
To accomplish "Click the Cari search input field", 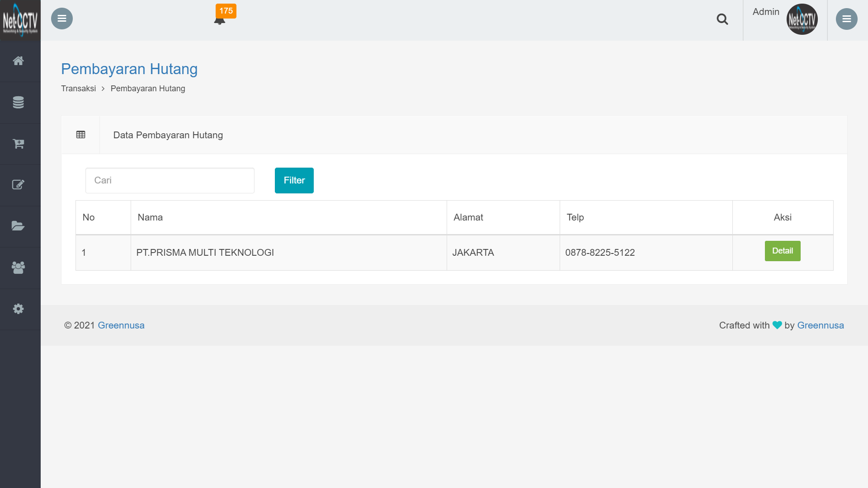I will point(170,180).
